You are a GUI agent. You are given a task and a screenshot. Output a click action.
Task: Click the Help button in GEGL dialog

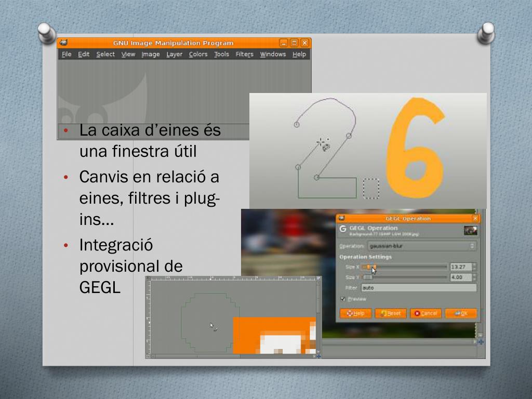(355, 313)
